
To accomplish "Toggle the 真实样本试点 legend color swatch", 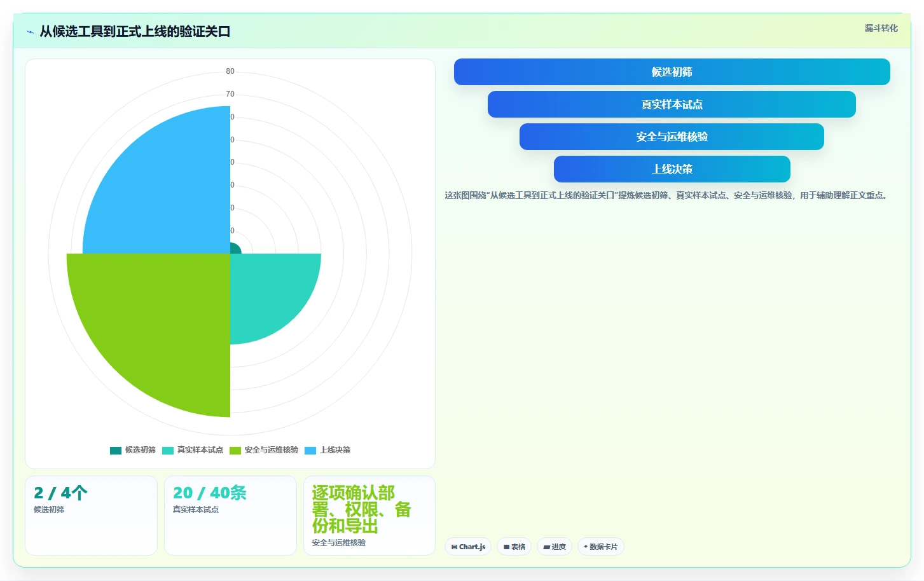I will tap(168, 450).
